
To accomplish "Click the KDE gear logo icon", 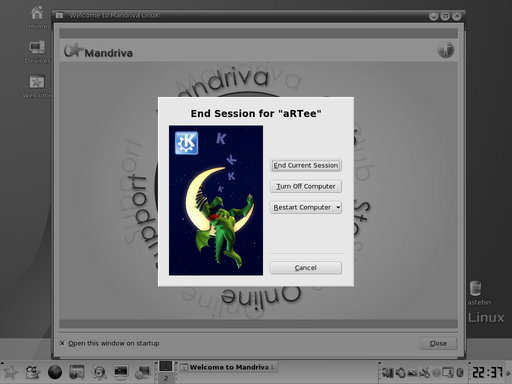I will tap(187, 143).
